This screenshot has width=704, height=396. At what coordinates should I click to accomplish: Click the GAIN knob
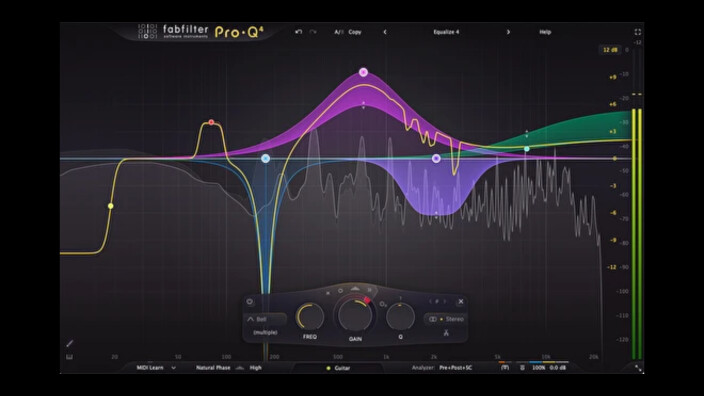[x=355, y=315]
